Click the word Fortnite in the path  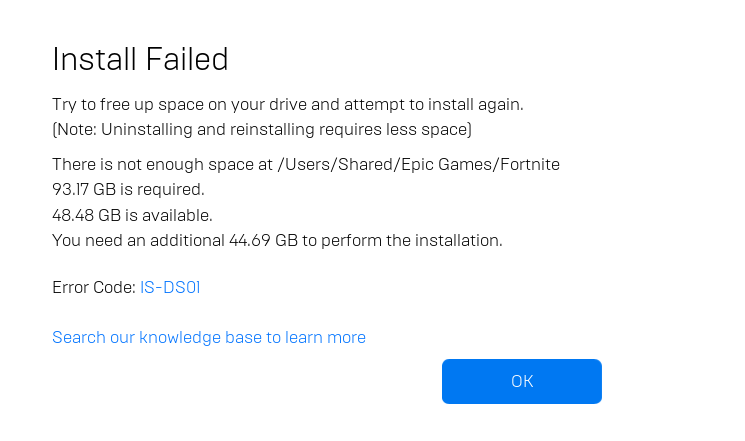point(527,165)
